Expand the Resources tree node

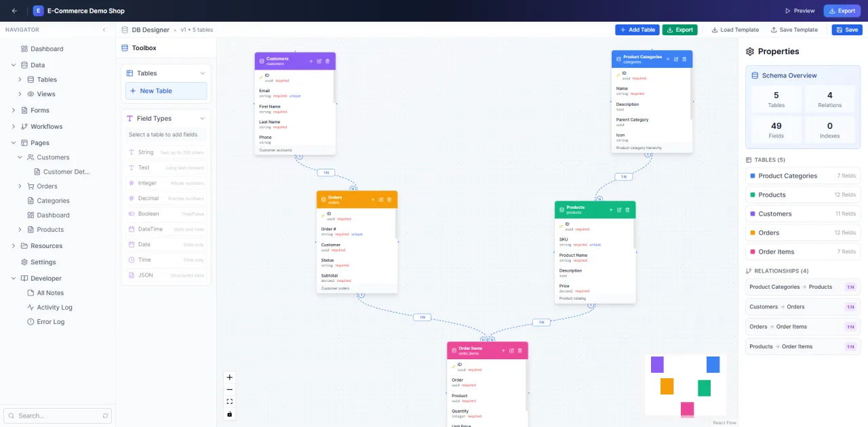(14, 246)
